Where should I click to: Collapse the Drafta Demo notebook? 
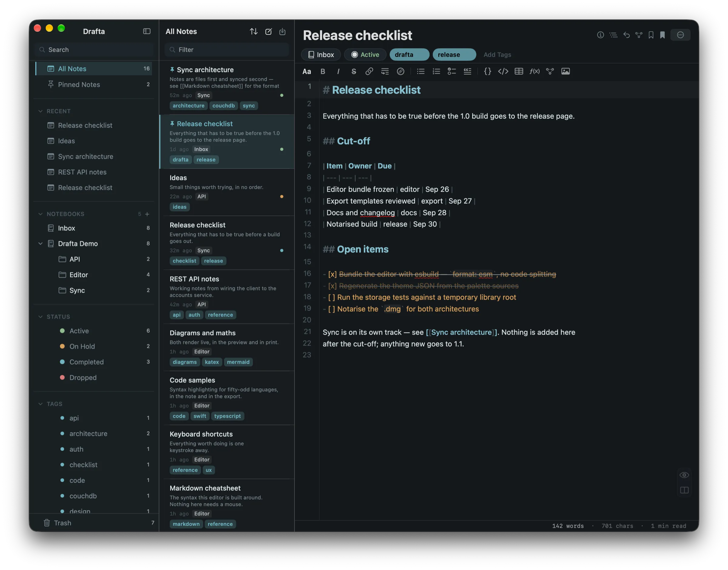pos(40,244)
